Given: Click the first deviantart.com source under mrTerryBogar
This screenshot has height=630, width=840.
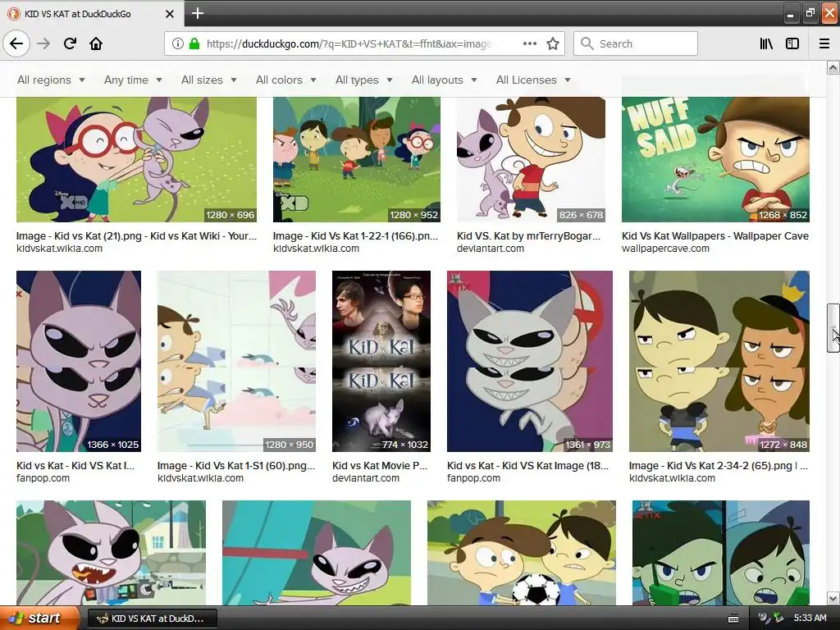Looking at the screenshot, I should [491, 248].
